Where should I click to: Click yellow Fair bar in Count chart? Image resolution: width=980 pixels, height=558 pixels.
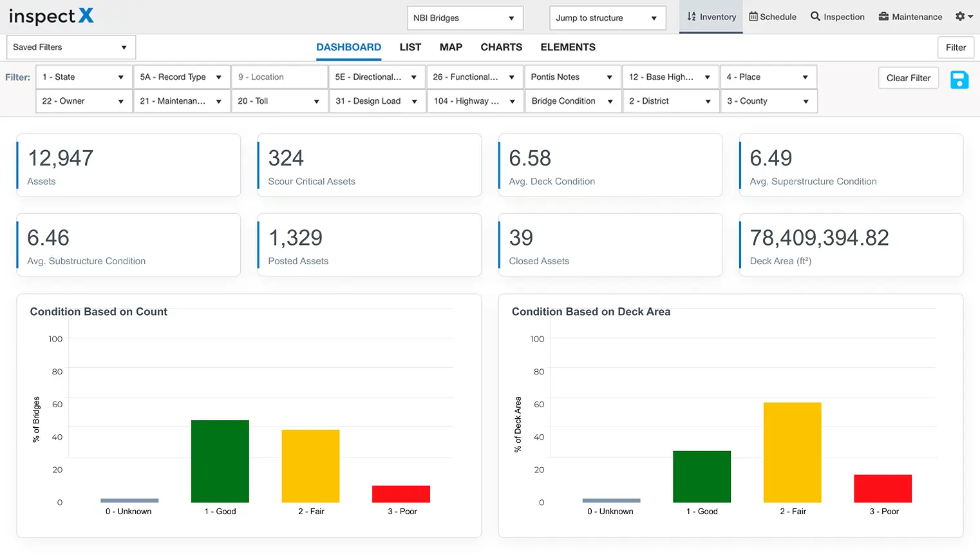[x=310, y=466]
